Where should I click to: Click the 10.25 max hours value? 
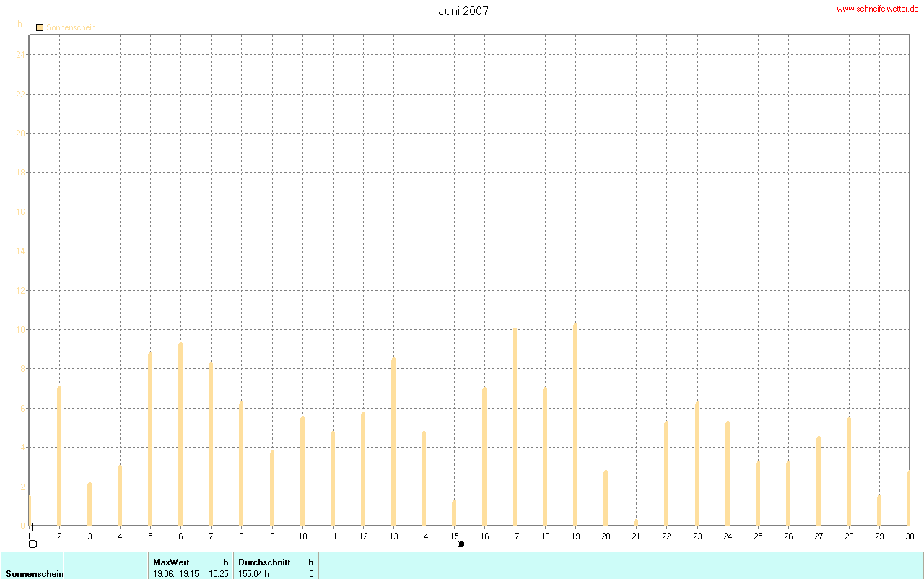tap(219, 574)
